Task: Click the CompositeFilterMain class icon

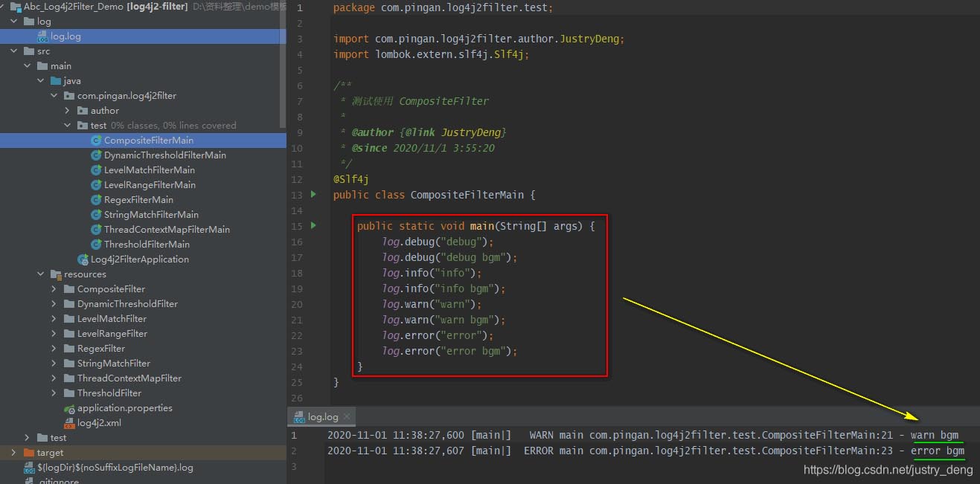Action: [96, 141]
